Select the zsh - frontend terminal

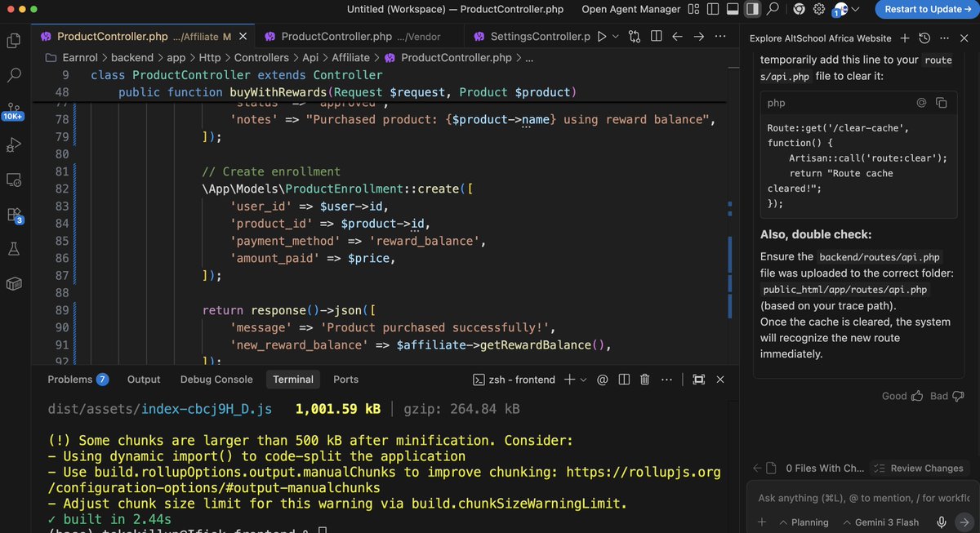pyautogui.click(x=515, y=380)
